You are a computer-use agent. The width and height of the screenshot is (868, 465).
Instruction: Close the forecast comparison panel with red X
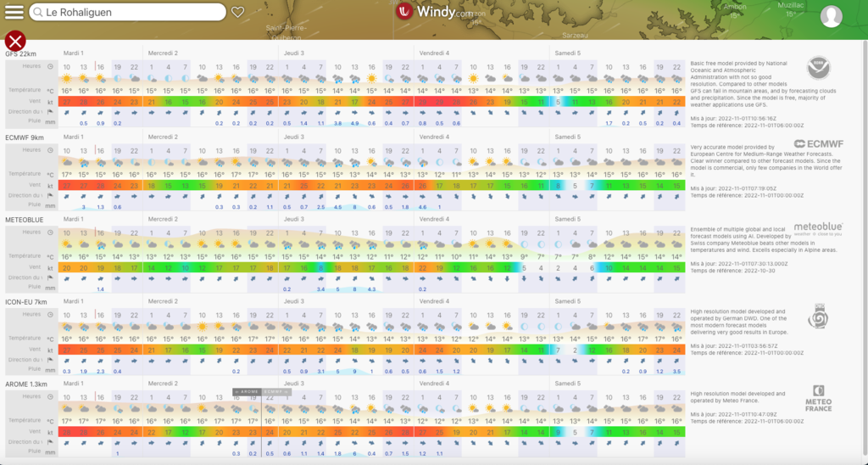[x=15, y=41]
